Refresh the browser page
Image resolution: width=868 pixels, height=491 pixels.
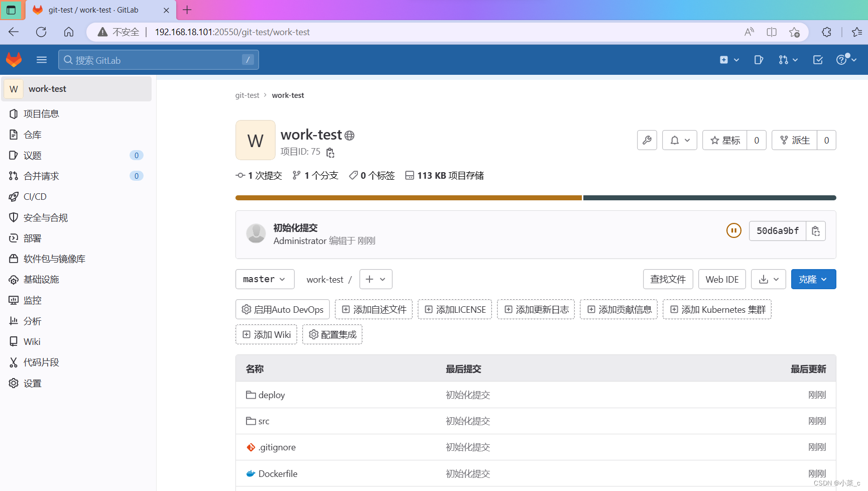coord(41,32)
